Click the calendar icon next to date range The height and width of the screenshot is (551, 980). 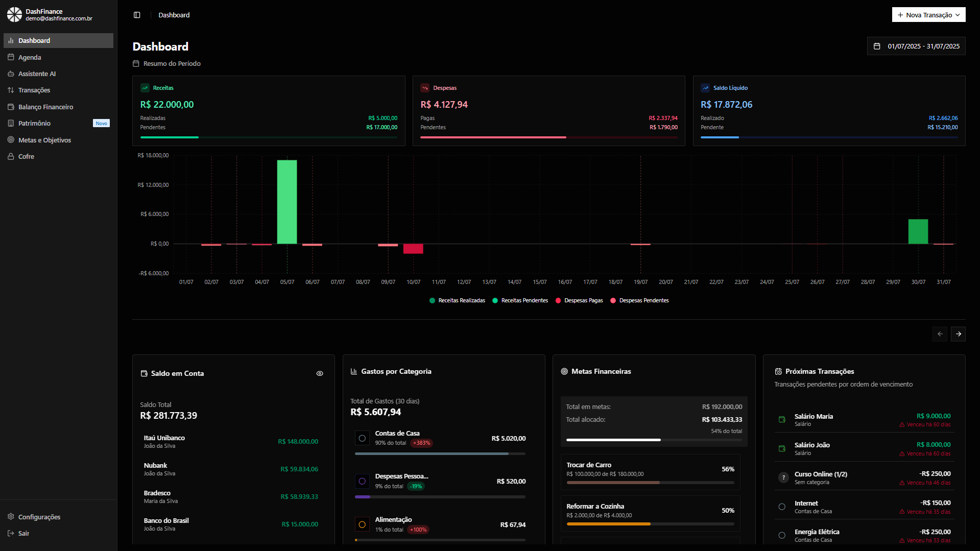(877, 46)
